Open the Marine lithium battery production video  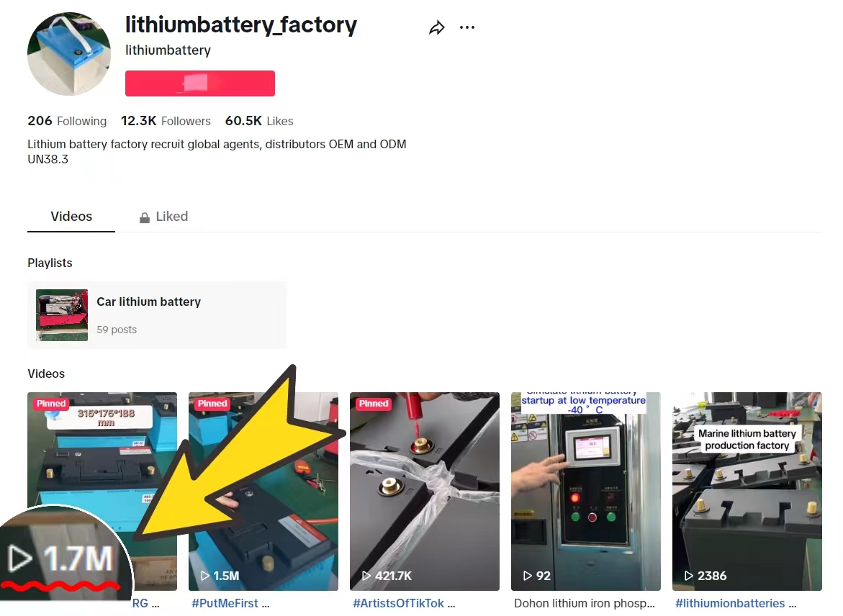tap(747, 491)
